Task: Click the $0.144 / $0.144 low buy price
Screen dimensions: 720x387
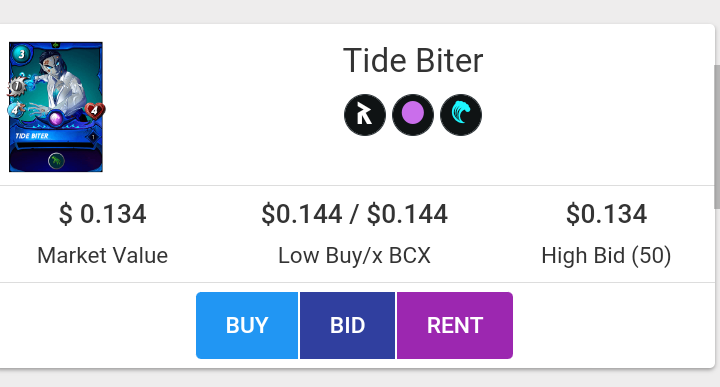Action: click(x=354, y=214)
